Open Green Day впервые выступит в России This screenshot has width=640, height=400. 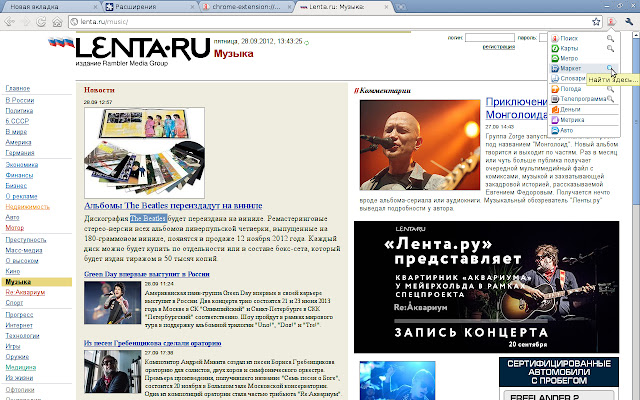147,274
